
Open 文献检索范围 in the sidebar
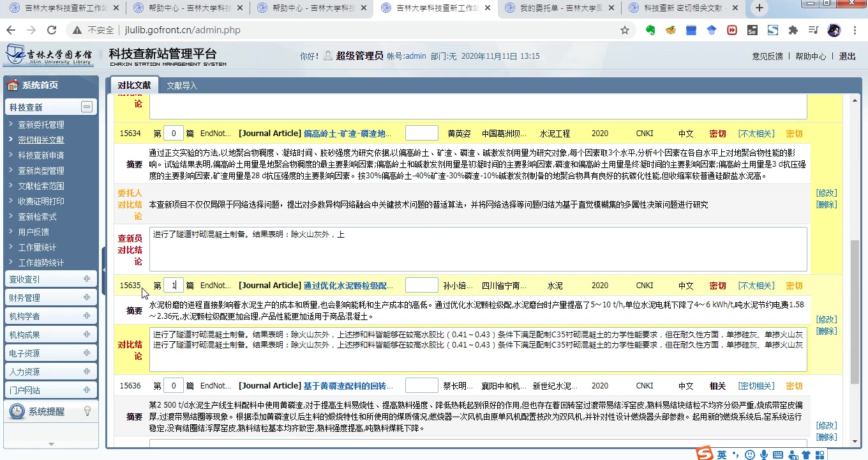(41, 186)
